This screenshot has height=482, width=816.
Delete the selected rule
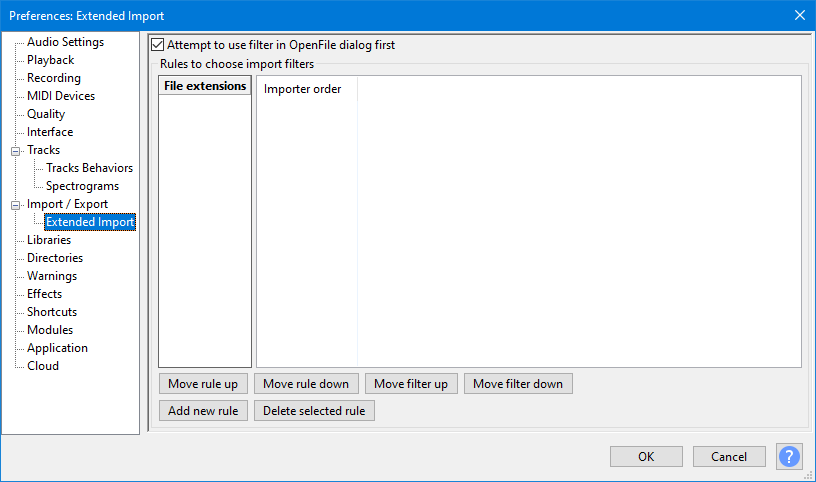click(314, 411)
